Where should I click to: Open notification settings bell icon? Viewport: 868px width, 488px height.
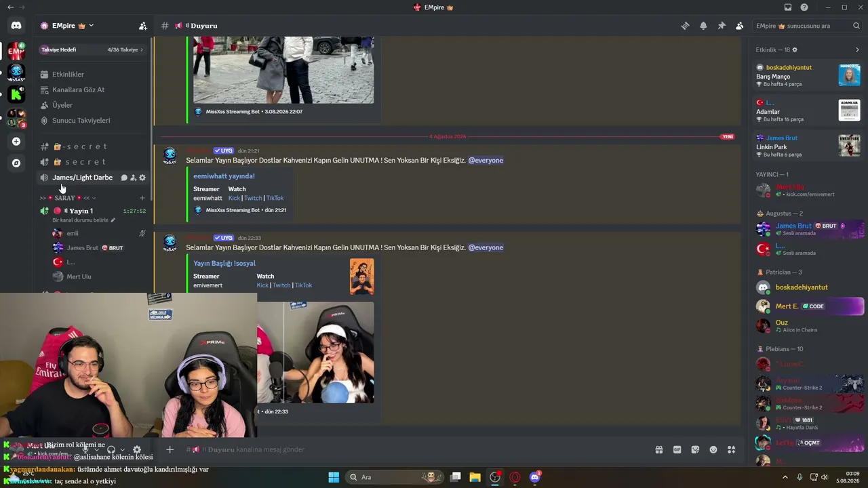click(703, 26)
